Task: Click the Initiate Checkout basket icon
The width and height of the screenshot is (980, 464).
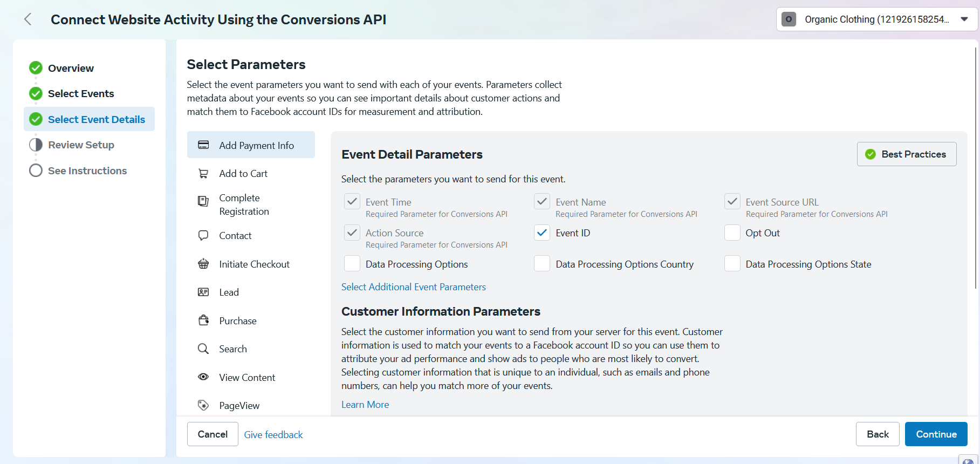Action: (x=203, y=264)
